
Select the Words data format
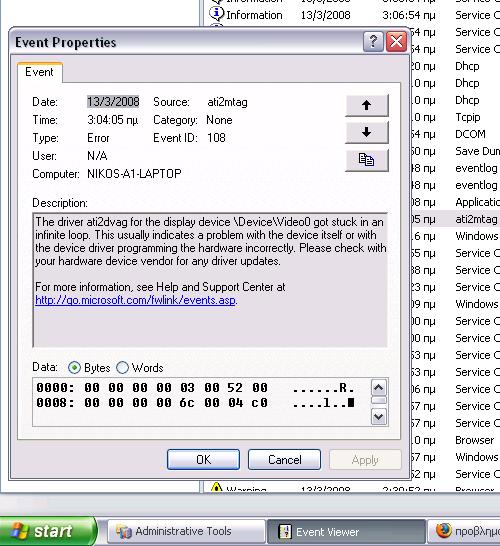139,368
